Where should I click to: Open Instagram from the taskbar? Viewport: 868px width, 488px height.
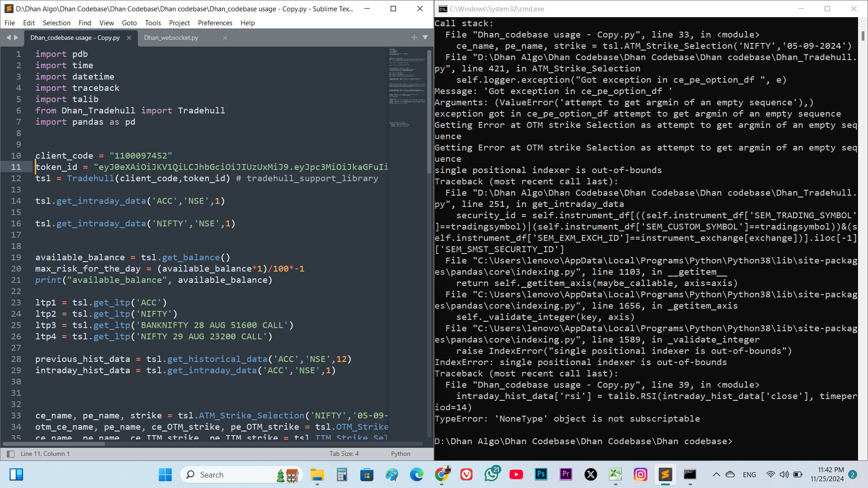(640, 474)
